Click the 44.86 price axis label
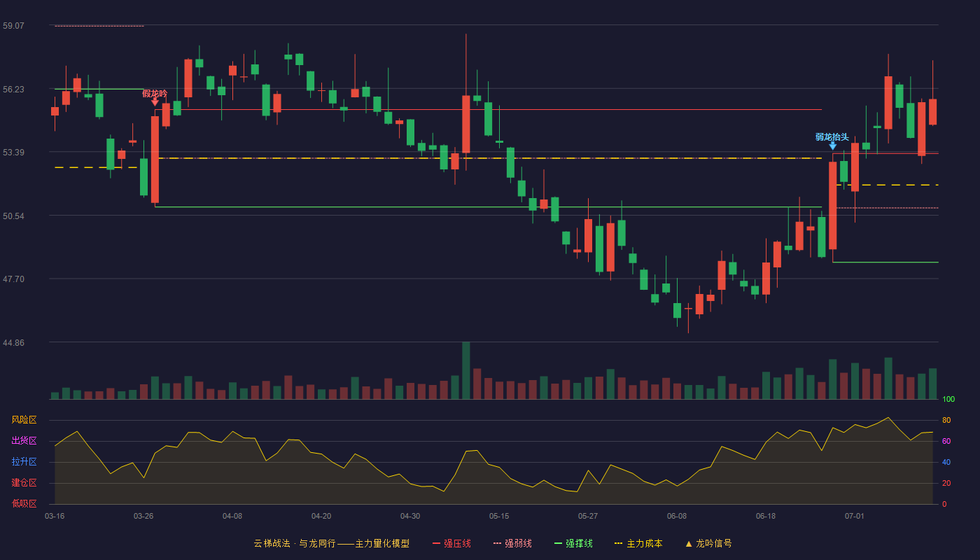 13,343
